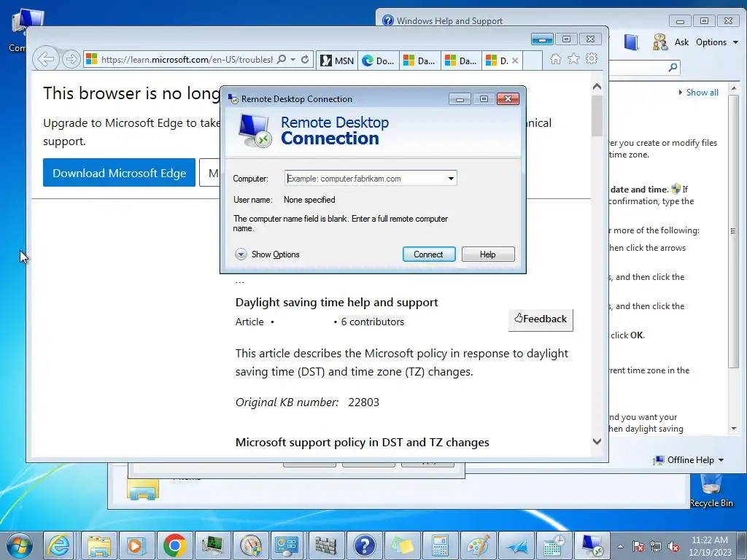The width and height of the screenshot is (747, 560).
Task: Click the muted volume tray icon
Action: [673, 546]
